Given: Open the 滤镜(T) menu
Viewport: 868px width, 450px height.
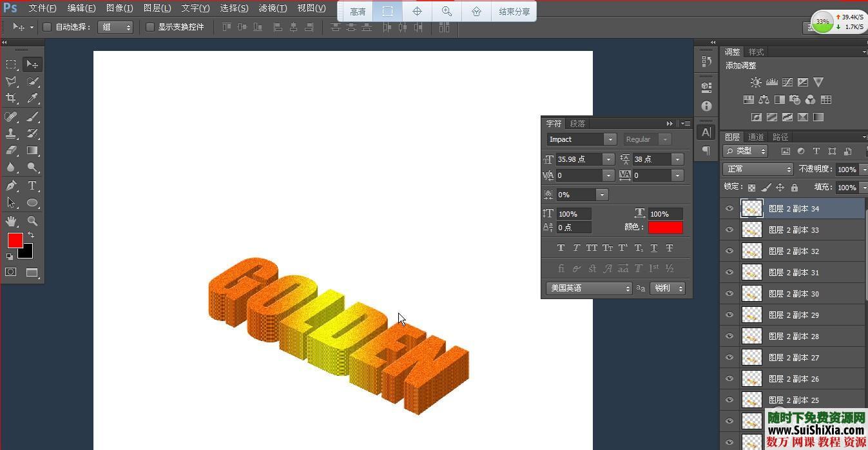Looking at the screenshot, I should tap(273, 8).
